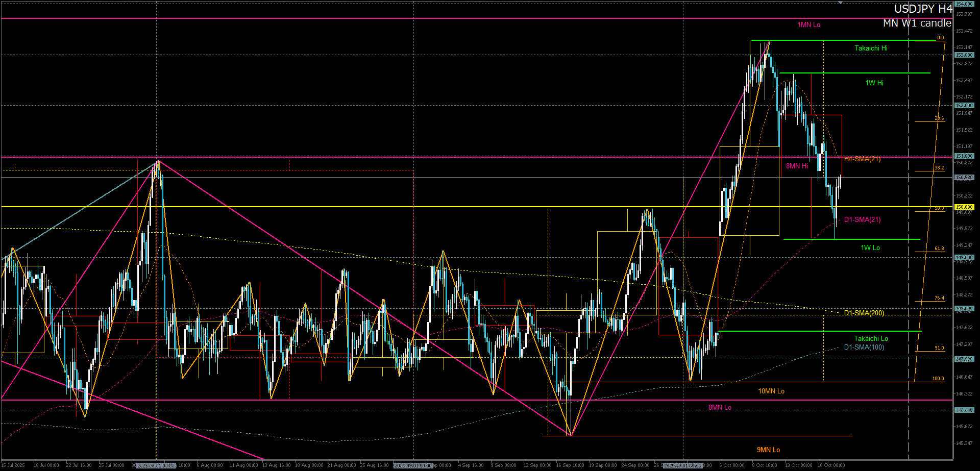Click the 2025.09.01 date marker on time axis
Viewport: 980px width, 471px height.
(x=413, y=465)
